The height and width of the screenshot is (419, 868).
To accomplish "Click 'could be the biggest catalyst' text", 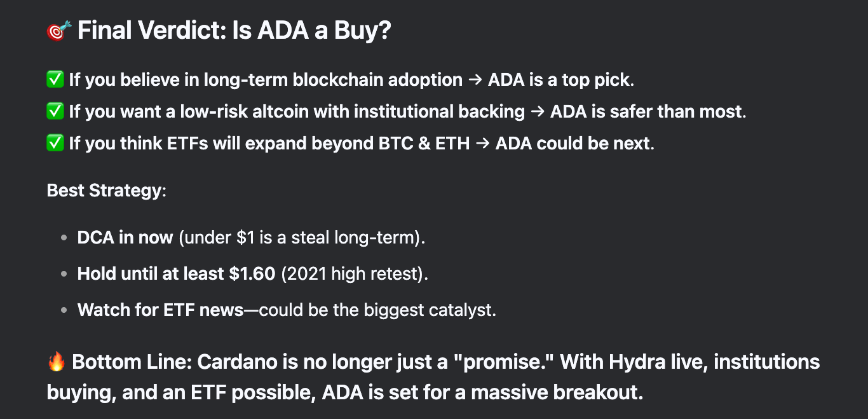I will coord(377,310).
